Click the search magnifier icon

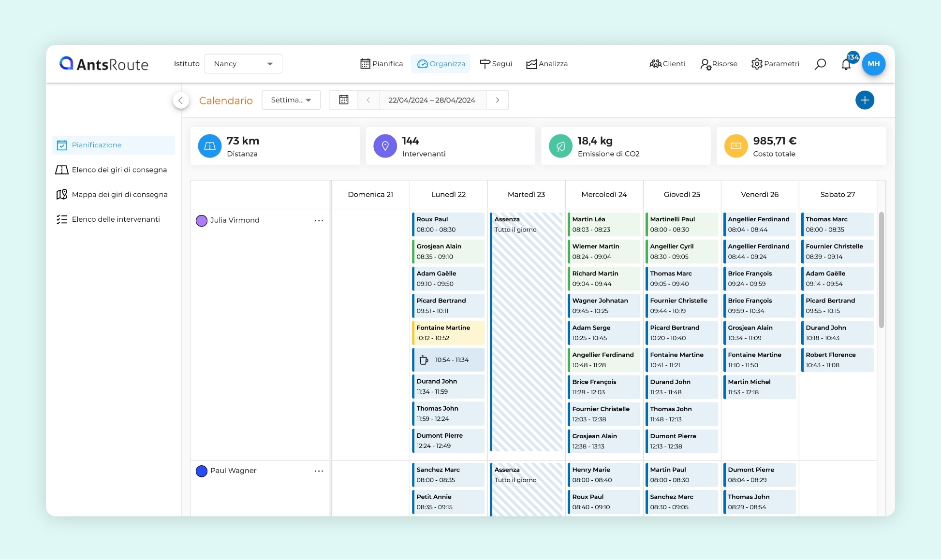pos(820,64)
